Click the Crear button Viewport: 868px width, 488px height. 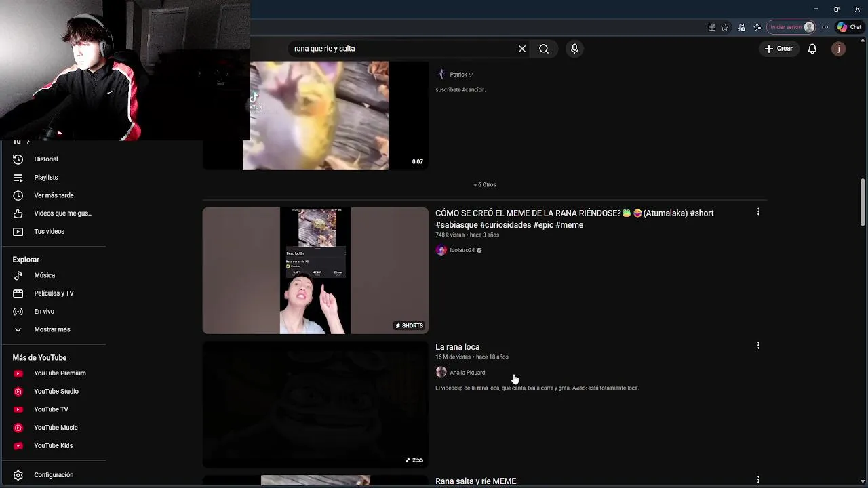click(778, 49)
